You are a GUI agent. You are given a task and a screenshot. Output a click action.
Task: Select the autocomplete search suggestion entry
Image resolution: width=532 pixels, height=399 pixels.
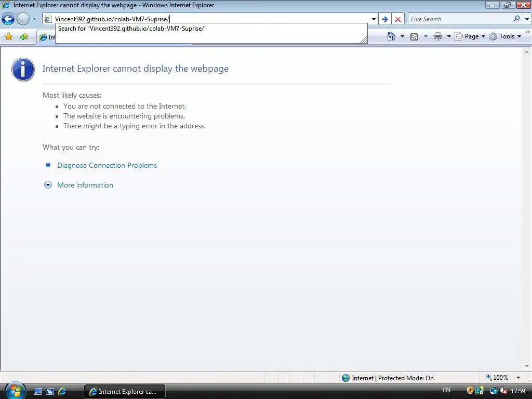coord(211,29)
